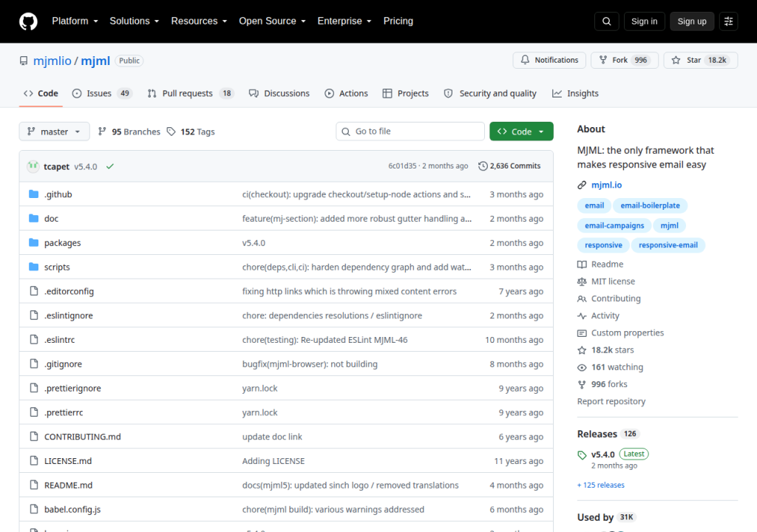Image resolution: width=757 pixels, height=532 pixels.
Task: Expand the Platform menu
Action: [75, 21]
